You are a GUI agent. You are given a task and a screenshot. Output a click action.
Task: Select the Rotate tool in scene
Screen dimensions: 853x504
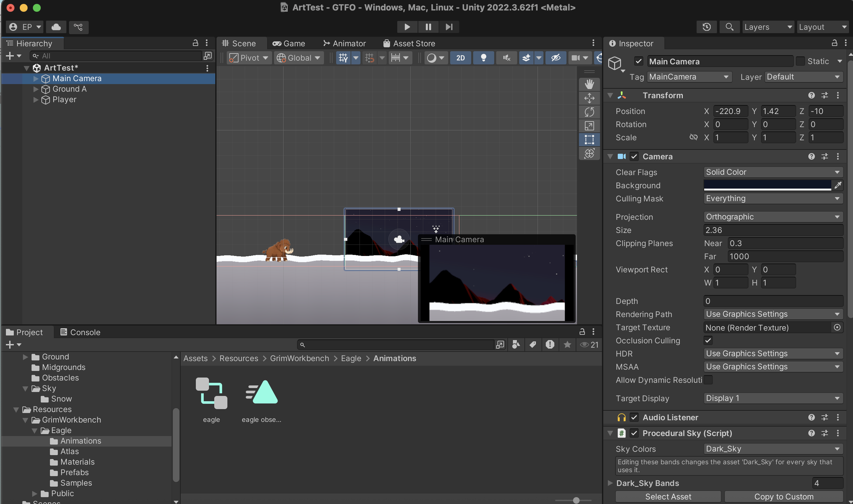click(589, 112)
